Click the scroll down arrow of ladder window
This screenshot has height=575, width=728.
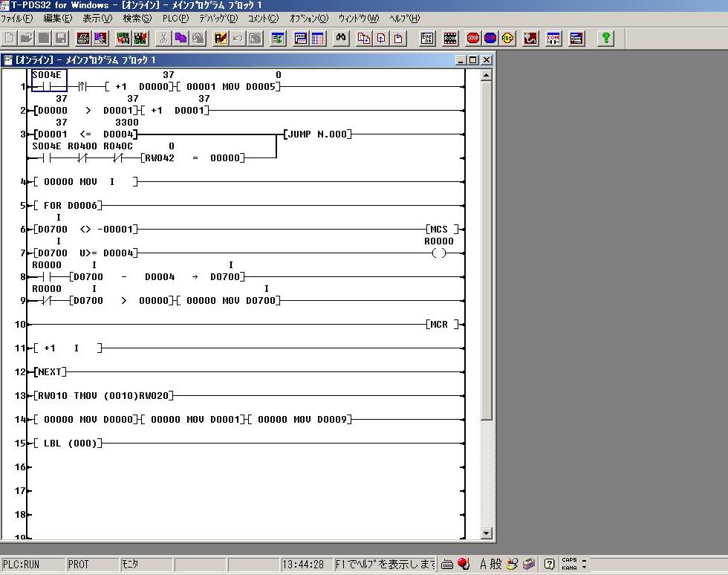pos(487,533)
